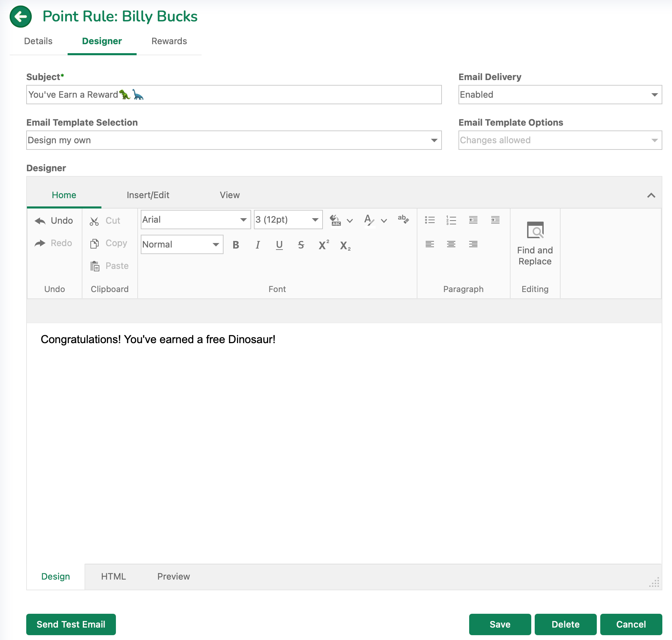
Task: Open the Rewards tab
Action: click(169, 41)
